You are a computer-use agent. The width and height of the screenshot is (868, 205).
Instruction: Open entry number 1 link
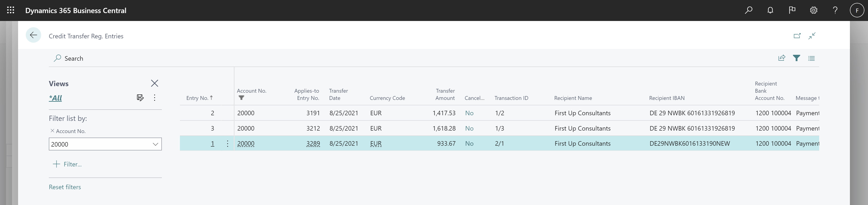click(213, 143)
